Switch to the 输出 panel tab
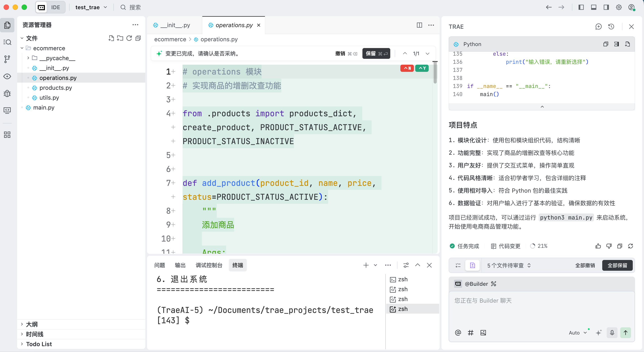The image size is (644, 352). click(180, 265)
